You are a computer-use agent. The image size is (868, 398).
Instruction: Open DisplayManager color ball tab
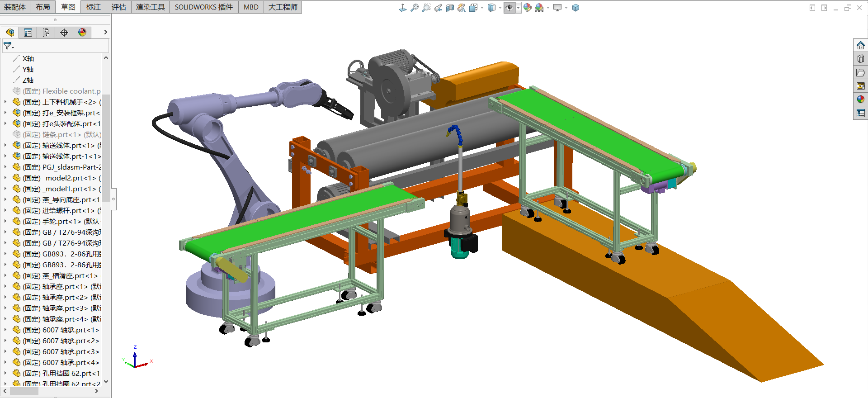click(x=82, y=32)
